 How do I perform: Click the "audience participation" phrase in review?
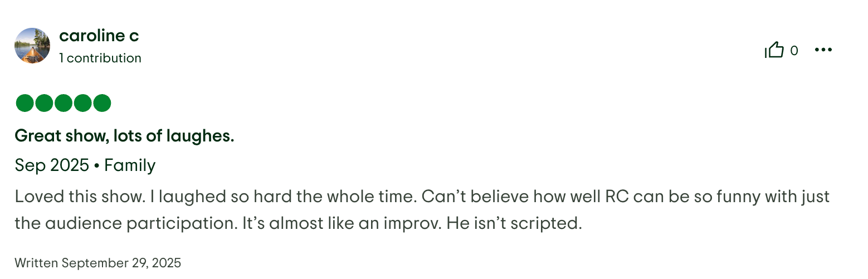tap(167, 223)
